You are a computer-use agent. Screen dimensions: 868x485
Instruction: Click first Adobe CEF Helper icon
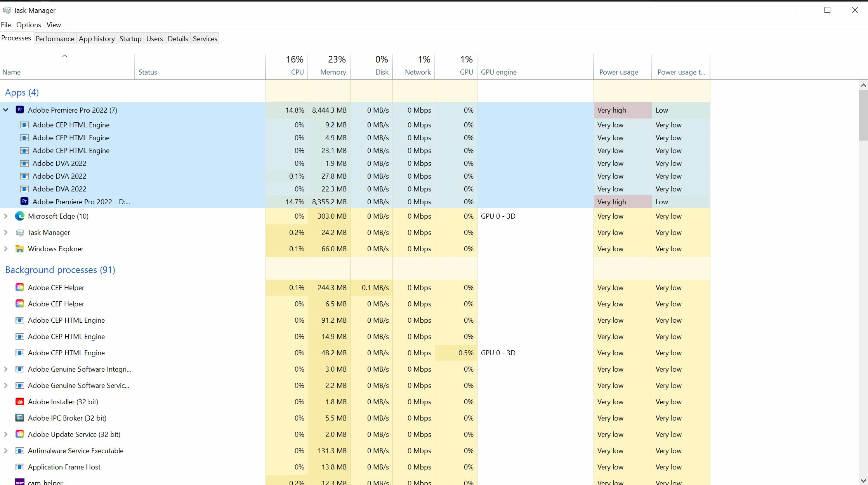[x=19, y=288]
